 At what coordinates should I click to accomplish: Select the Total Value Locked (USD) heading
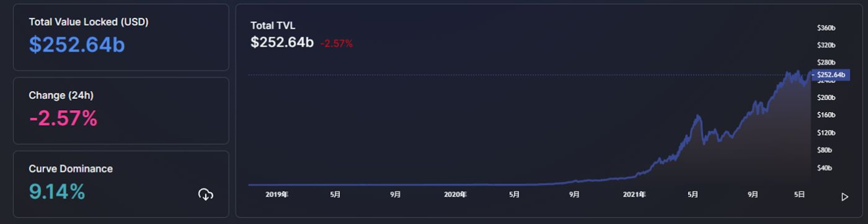click(89, 22)
